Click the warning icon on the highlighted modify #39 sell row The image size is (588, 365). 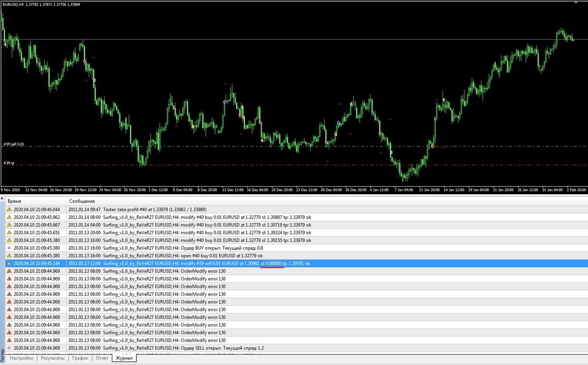(9, 263)
